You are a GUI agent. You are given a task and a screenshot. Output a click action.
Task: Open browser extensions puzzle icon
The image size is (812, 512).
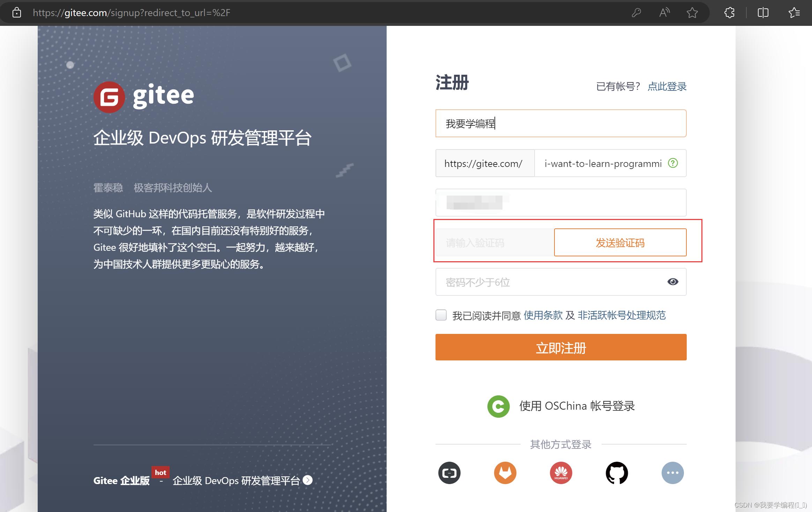coord(729,13)
